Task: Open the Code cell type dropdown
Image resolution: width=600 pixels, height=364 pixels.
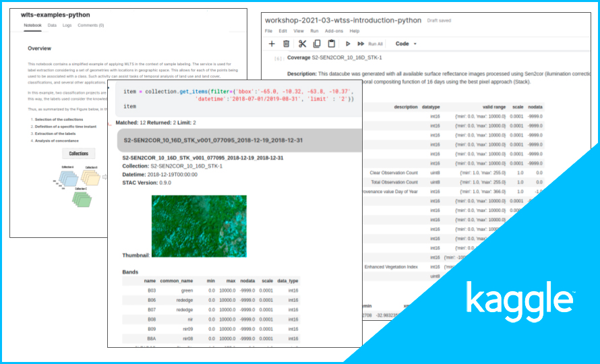Action: coord(406,44)
